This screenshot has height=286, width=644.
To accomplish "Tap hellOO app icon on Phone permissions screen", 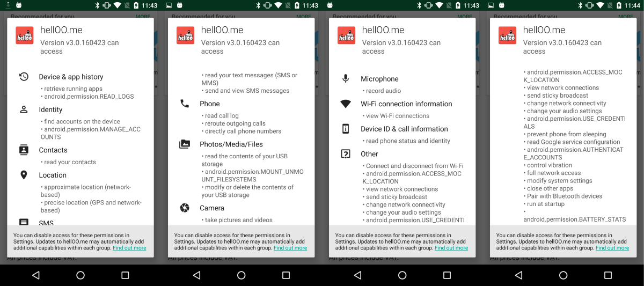I will pyautogui.click(x=186, y=35).
